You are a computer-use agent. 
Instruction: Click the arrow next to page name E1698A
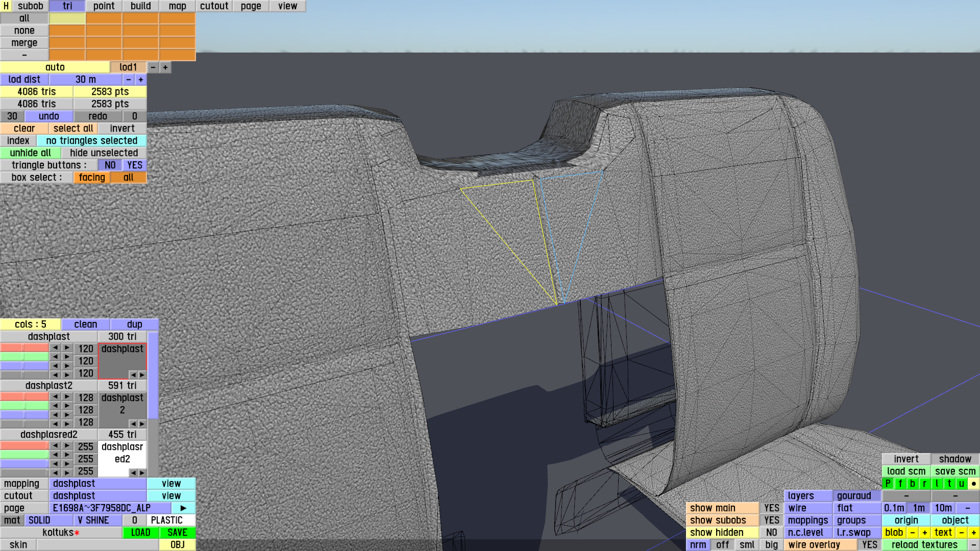pyautogui.click(x=183, y=508)
